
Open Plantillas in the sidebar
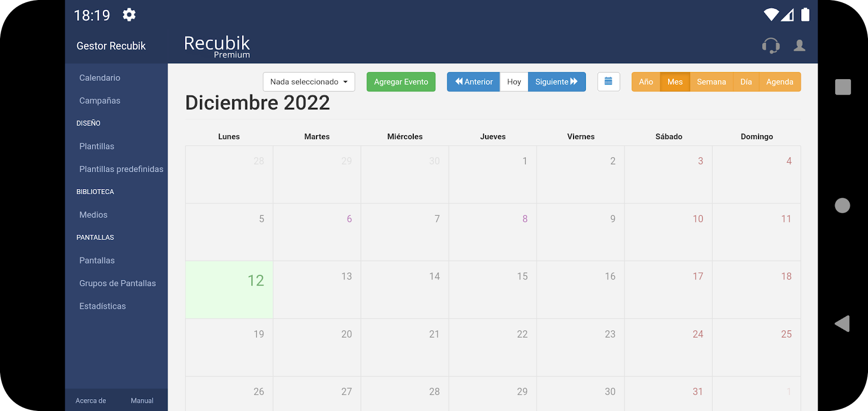tap(97, 146)
